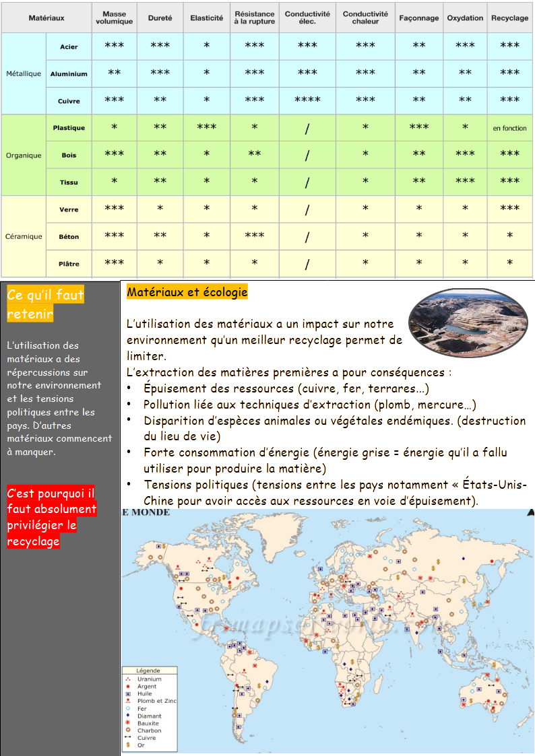Click the red Bauxite star legend icon
The image size is (535, 756).
click(128, 723)
